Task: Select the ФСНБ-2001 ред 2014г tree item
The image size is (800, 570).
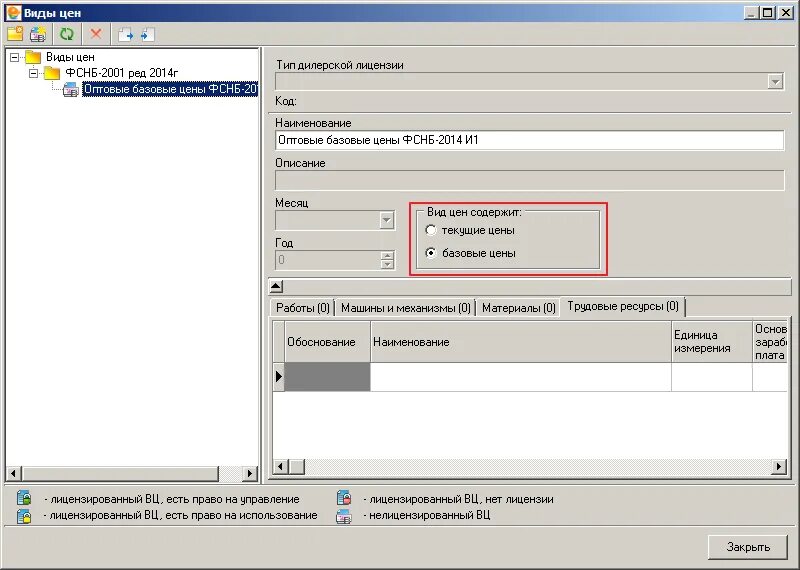Action: 121,73
